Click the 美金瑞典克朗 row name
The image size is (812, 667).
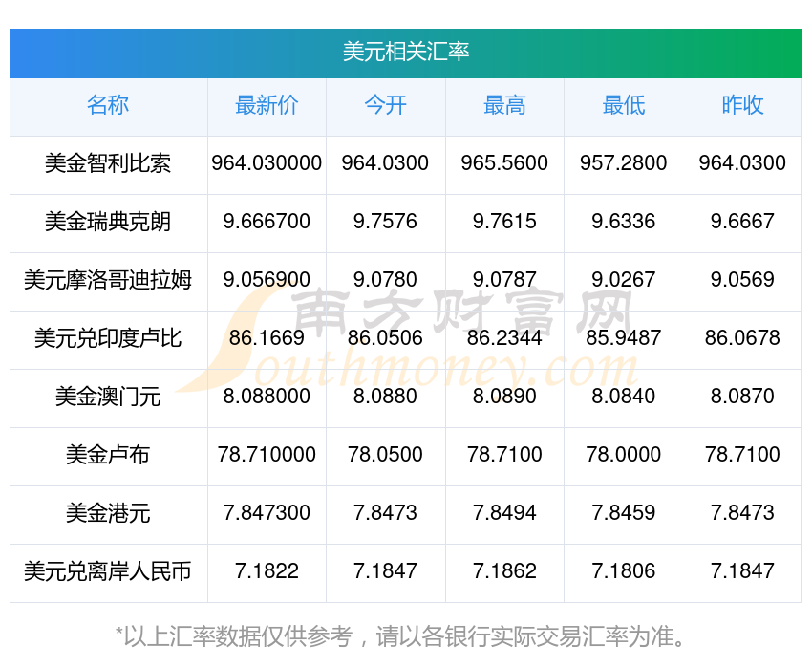[x=108, y=222]
